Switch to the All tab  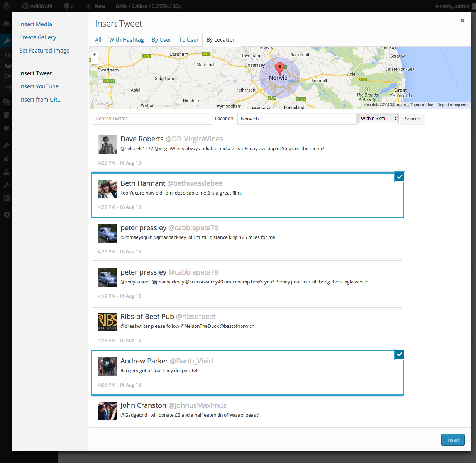pos(98,40)
